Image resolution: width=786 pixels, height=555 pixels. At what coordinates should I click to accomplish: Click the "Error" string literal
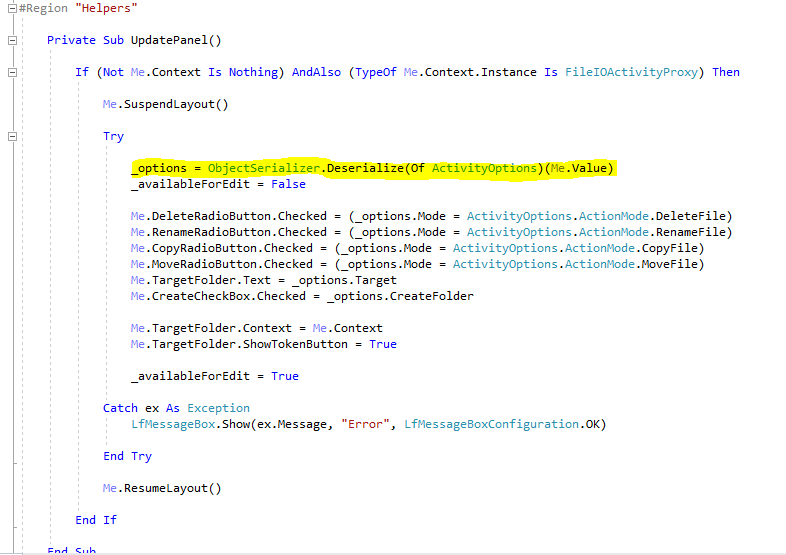coord(365,424)
